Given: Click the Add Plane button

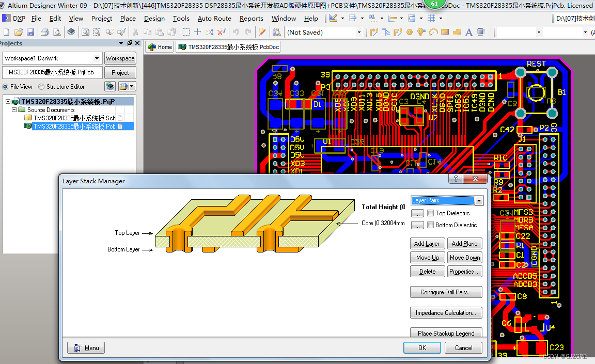Looking at the screenshot, I should point(465,243).
